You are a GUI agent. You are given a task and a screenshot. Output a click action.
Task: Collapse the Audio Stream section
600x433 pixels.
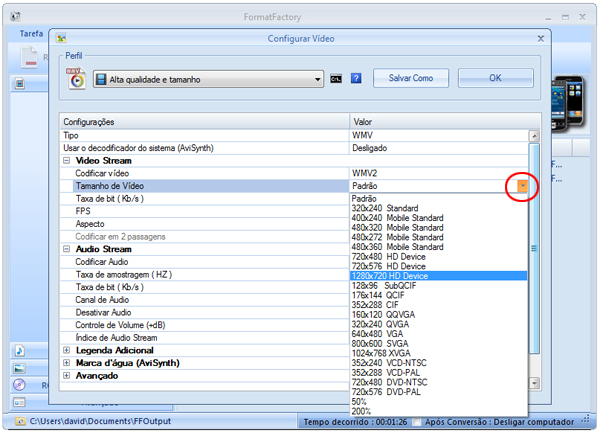tap(67, 249)
